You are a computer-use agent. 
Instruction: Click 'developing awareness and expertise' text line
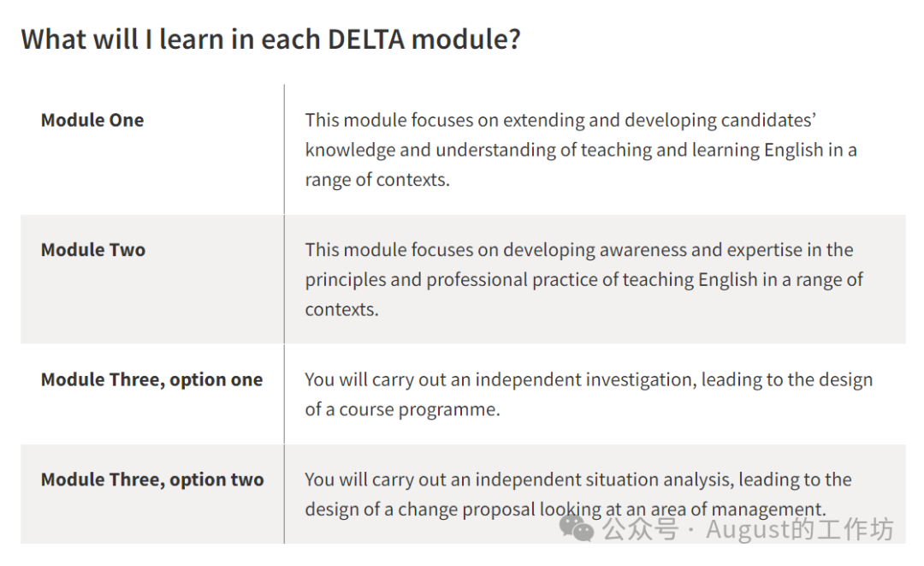coord(579,250)
